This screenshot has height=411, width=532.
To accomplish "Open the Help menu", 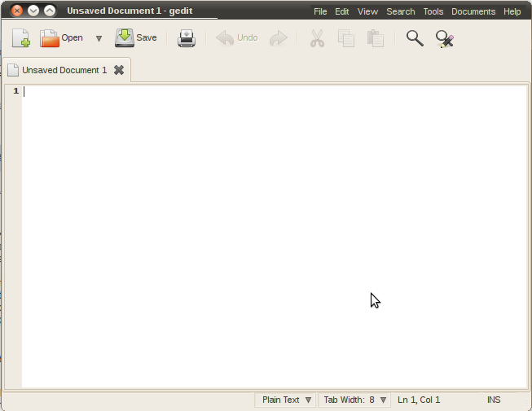I will [512, 11].
